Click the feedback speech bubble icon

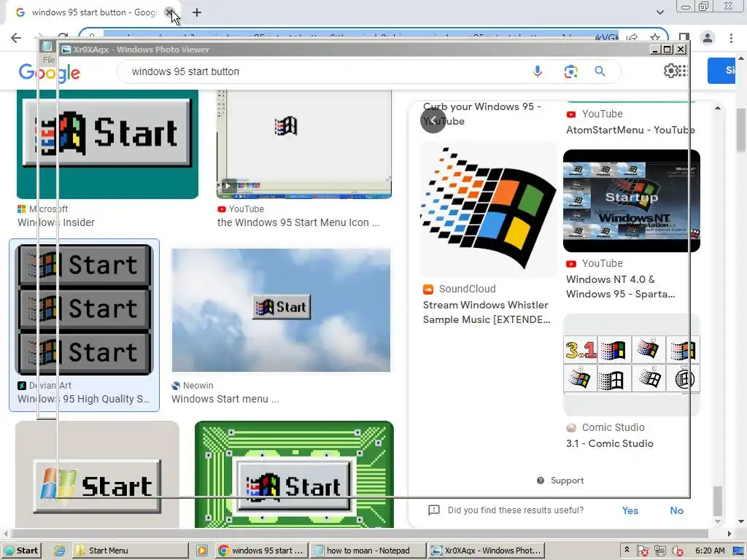tap(434, 510)
